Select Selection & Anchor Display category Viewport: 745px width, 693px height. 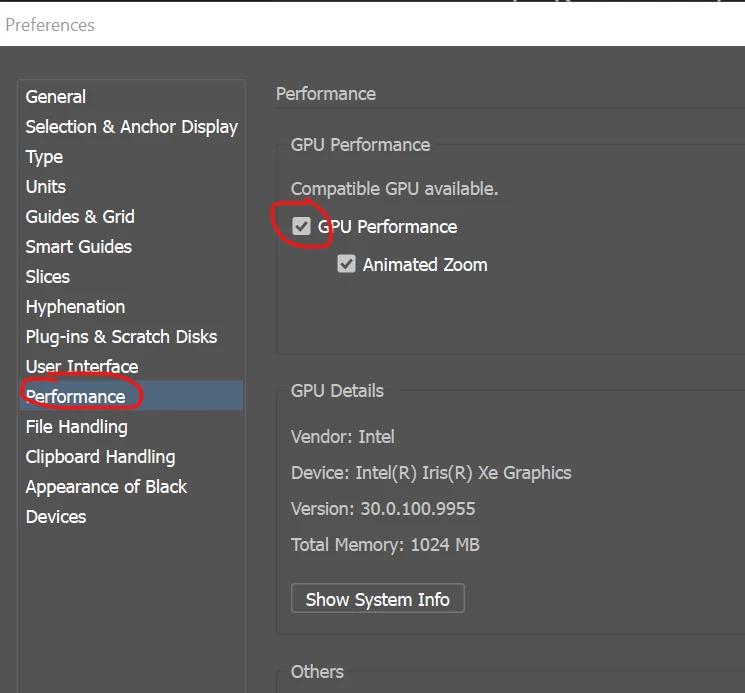(x=131, y=127)
